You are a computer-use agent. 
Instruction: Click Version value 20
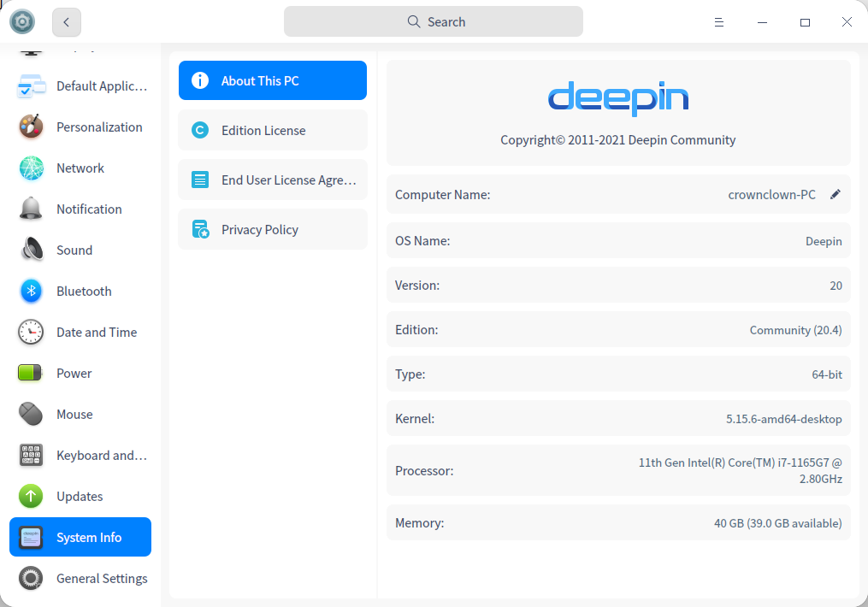836,286
